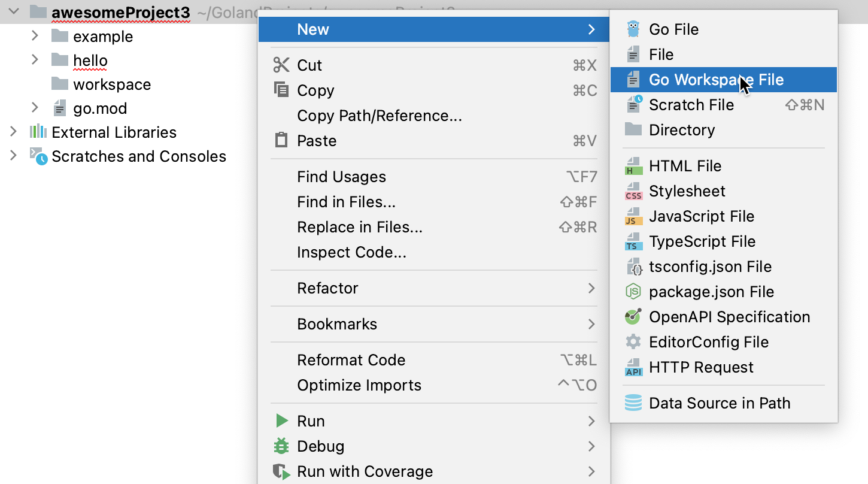868x484 pixels.
Task: Click the Go Workspace File icon
Action: (633, 80)
